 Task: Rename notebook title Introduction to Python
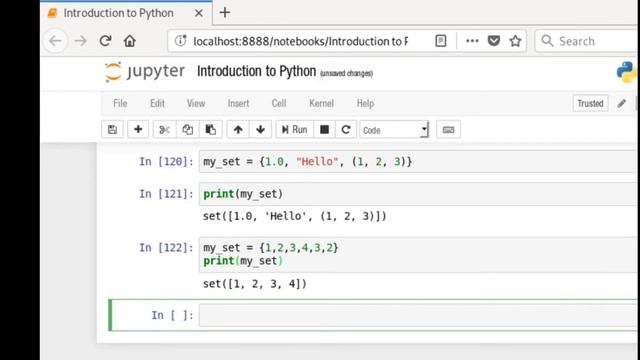(256, 71)
